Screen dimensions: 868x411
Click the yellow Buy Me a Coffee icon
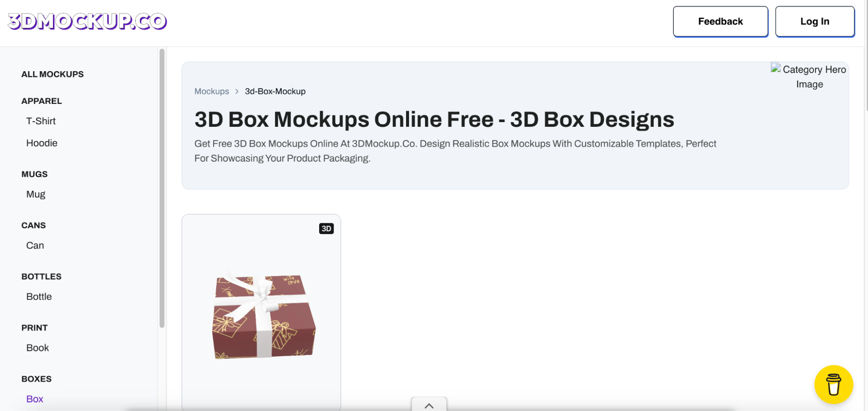[834, 384]
